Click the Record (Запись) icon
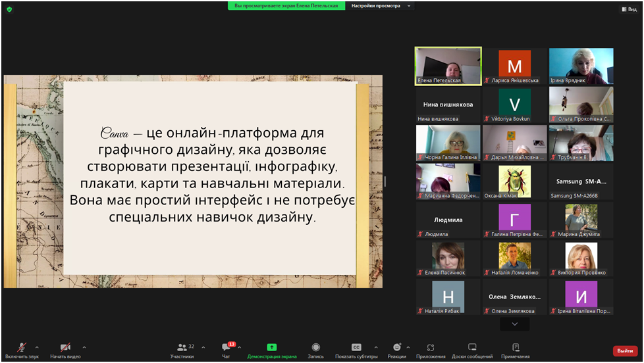644x363 pixels. point(316,347)
